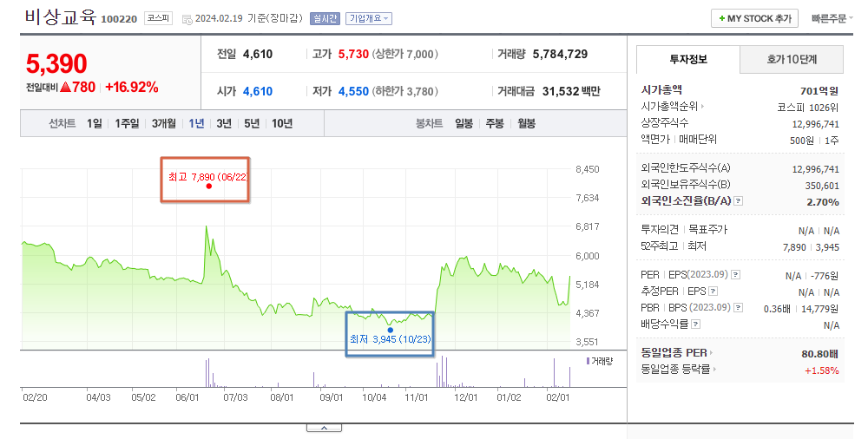868x439 pixels.
Task: Click the stock code 100220
Action: (119, 19)
